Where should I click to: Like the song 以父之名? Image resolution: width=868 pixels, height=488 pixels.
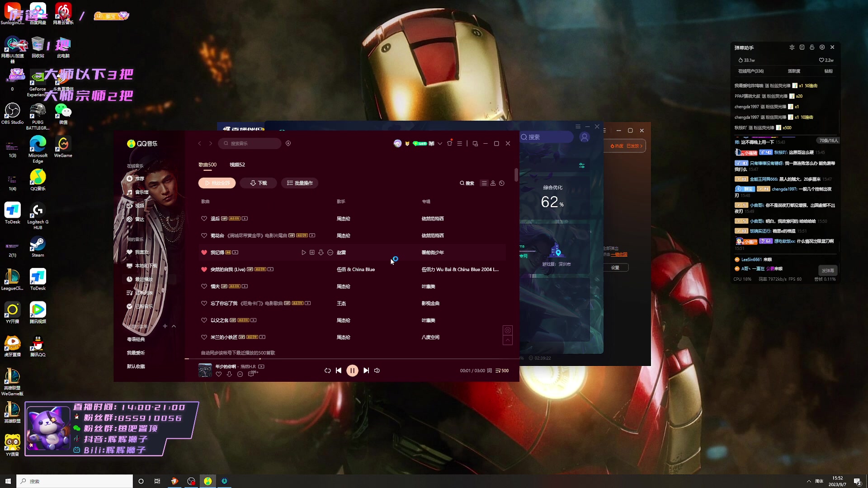pyautogui.click(x=204, y=320)
